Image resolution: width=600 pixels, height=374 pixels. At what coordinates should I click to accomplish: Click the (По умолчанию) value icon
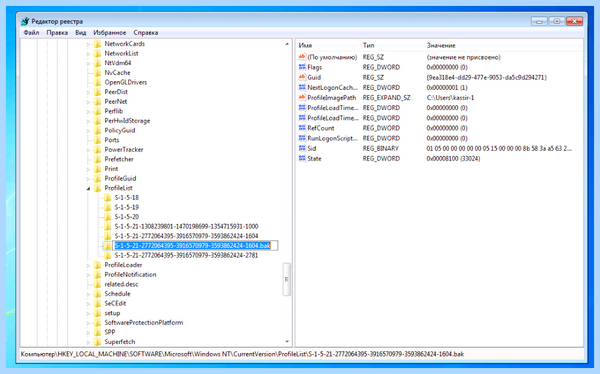coord(302,57)
